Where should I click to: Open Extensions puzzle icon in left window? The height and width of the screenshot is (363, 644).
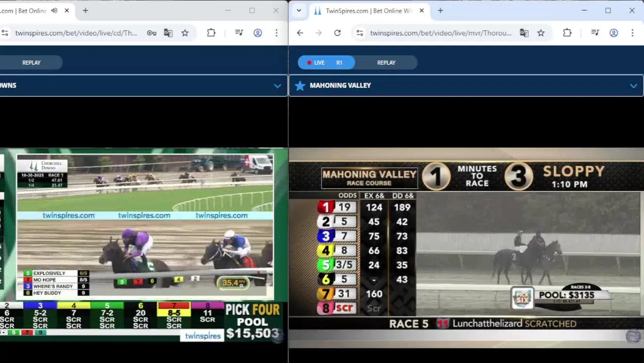pos(211,33)
